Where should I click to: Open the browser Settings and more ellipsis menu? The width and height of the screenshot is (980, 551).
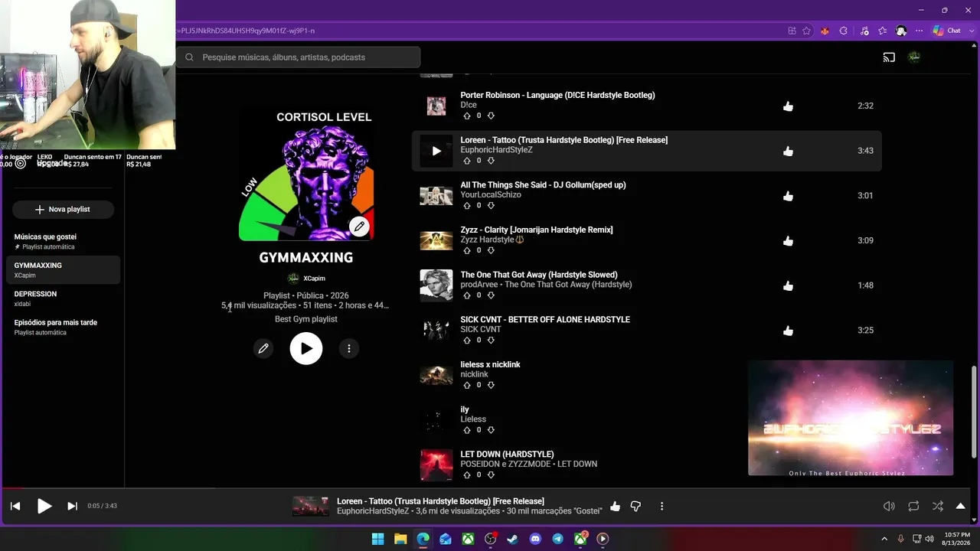pyautogui.click(x=920, y=31)
